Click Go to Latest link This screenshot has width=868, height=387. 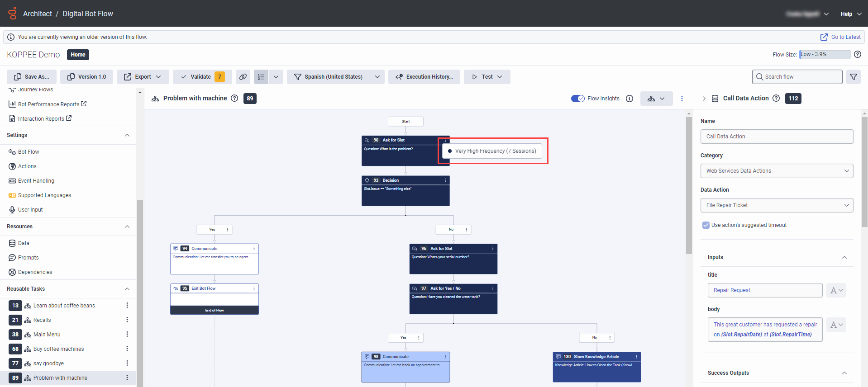click(x=841, y=37)
